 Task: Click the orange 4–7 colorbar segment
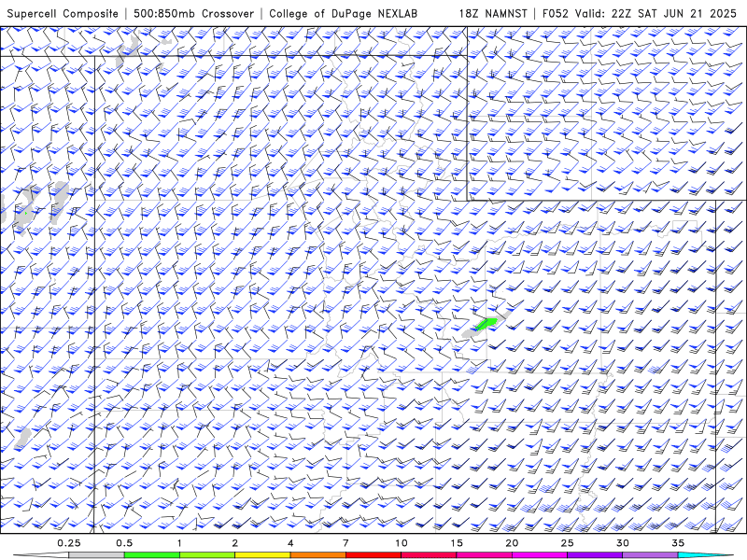click(x=317, y=555)
